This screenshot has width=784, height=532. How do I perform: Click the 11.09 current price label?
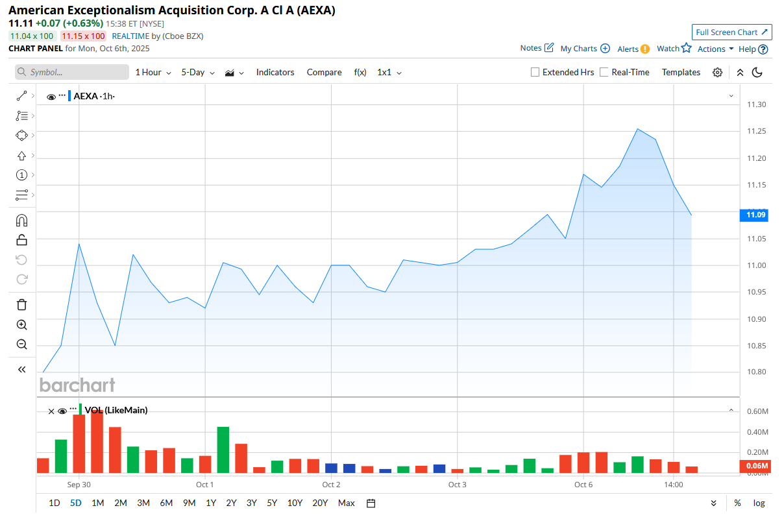pos(753,215)
